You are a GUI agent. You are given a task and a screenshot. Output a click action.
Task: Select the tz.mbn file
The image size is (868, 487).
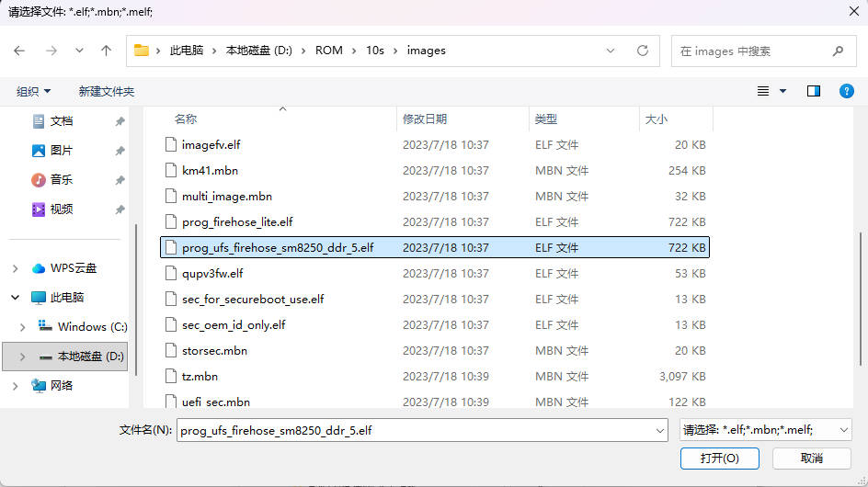pyautogui.click(x=200, y=377)
